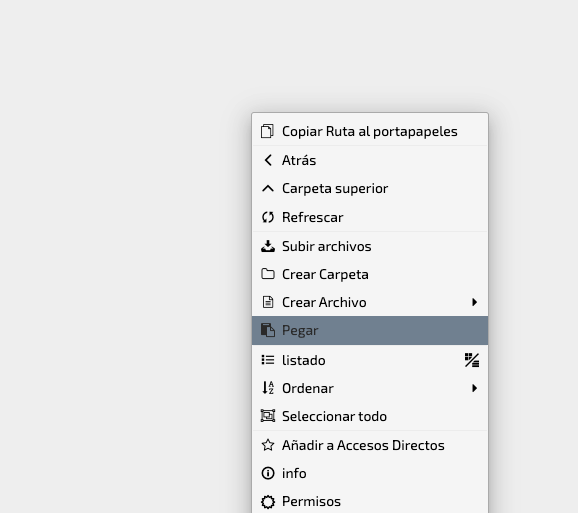Click the copy path clipboard icon
Image resolution: width=578 pixels, height=513 pixels.
[x=267, y=131]
